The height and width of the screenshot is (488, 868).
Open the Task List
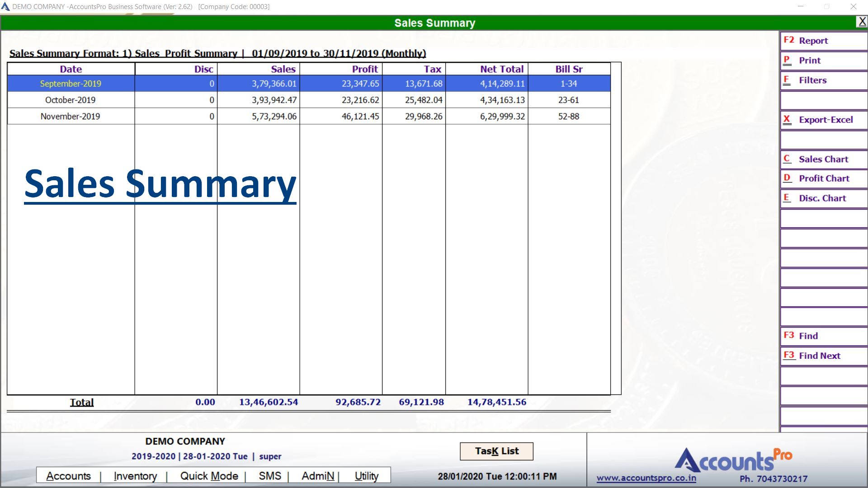pos(496,451)
